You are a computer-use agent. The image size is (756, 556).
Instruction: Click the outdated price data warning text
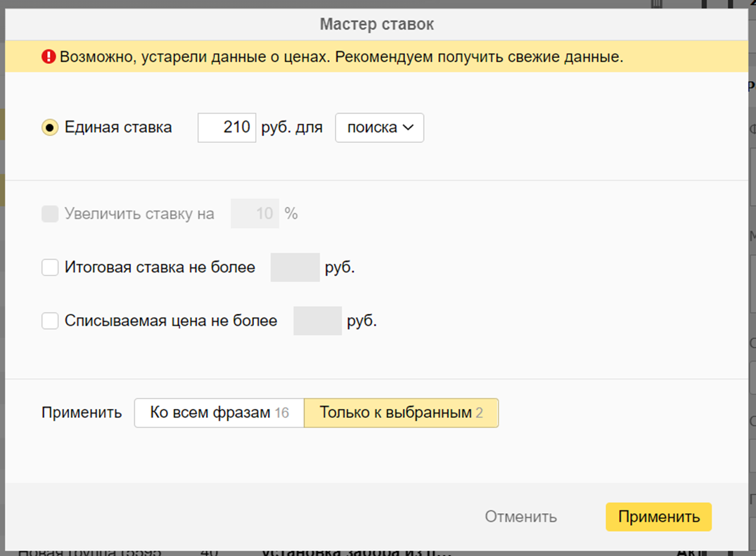tap(341, 57)
